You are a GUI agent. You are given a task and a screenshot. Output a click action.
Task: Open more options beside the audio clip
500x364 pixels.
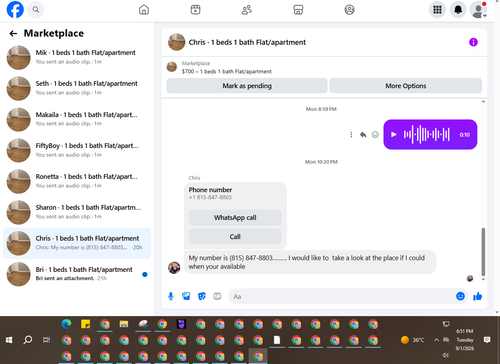(x=351, y=134)
